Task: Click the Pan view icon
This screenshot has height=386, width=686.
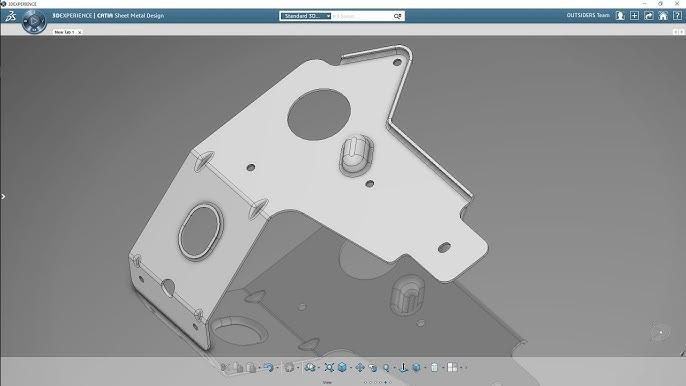Action: click(x=360, y=368)
